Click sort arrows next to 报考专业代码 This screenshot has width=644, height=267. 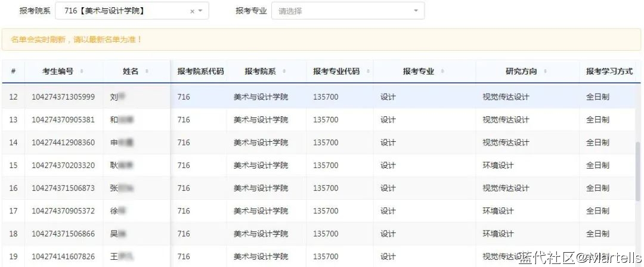pyautogui.click(x=369, y=72)
